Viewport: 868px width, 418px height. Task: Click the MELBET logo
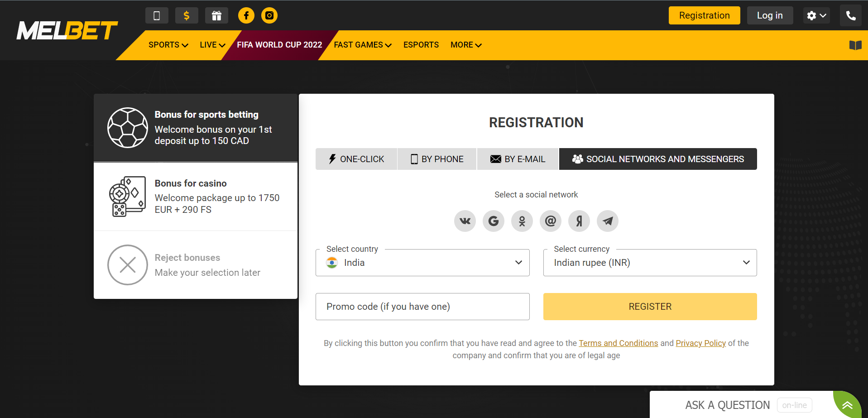(x=67, y=31)
